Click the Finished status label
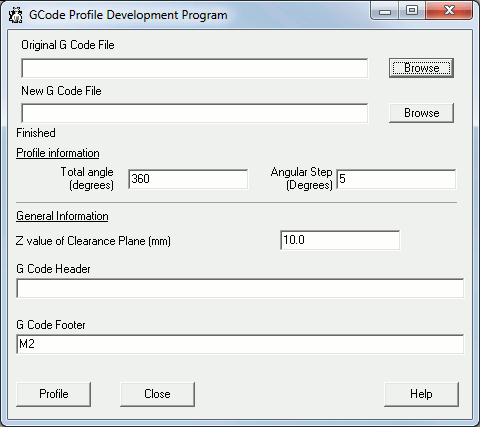Viewport: 480px width, 427px height. coord(36,133)
